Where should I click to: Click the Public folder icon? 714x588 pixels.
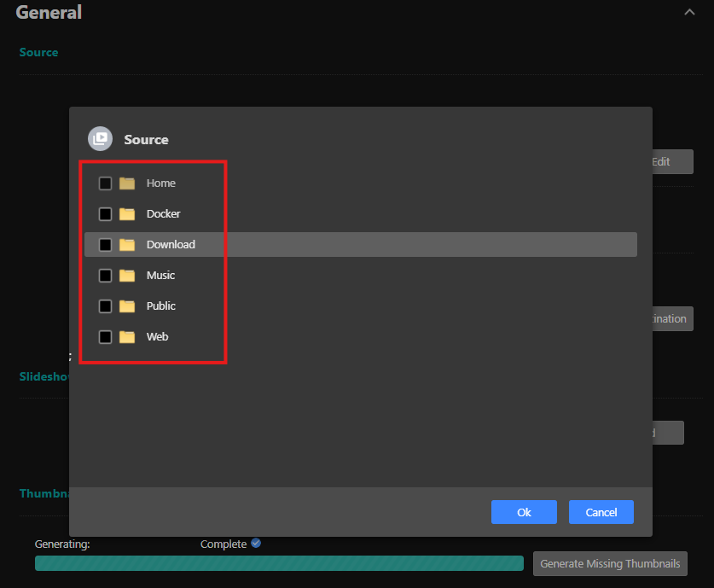(x=127, y=306)
